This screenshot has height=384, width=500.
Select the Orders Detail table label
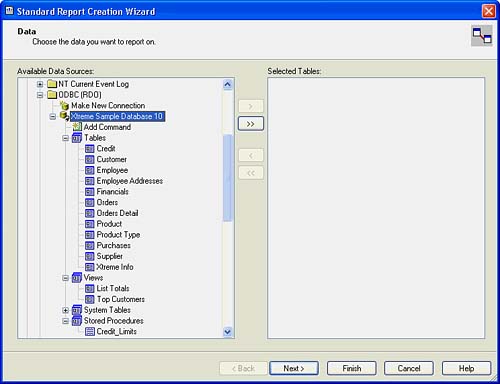pyautogui.click(x=117, y=213)
